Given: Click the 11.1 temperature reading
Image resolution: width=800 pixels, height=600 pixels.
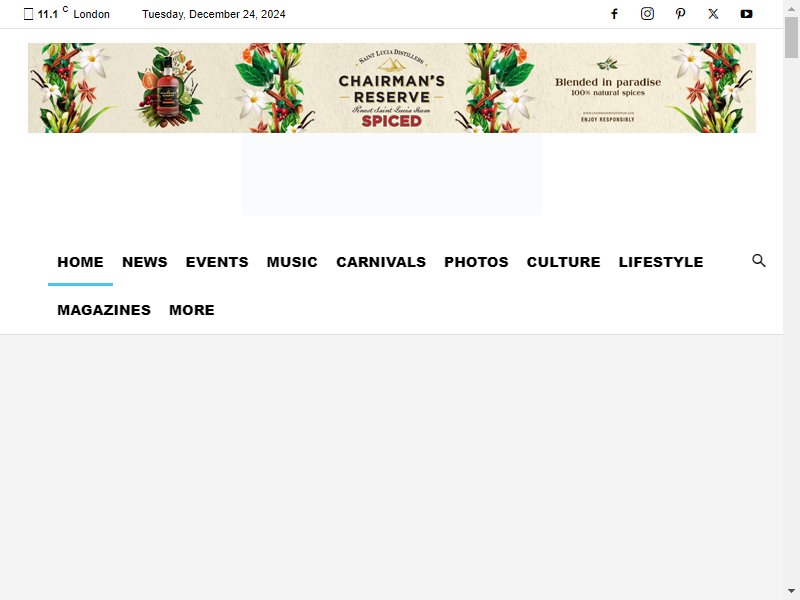Looking at the screenshot, I should tap(47, 14).
